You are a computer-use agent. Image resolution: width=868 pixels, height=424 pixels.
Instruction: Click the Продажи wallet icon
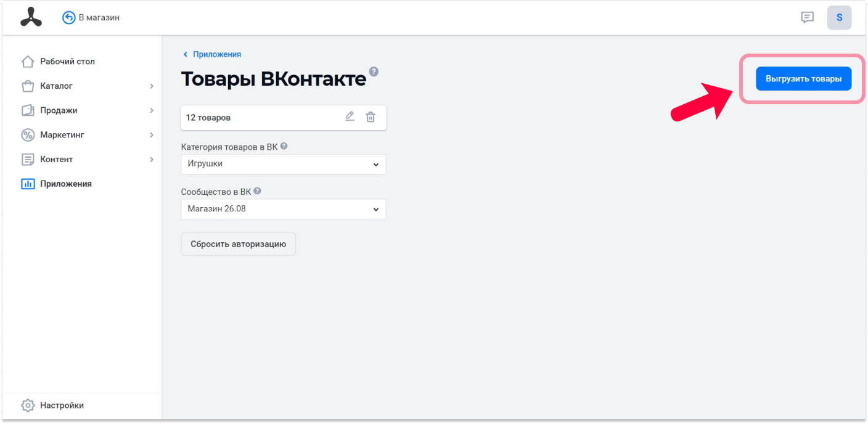click(x=28, y=110)
